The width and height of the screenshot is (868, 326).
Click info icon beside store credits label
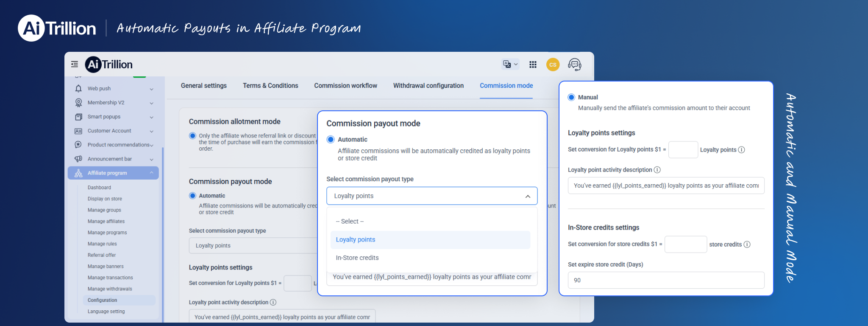(x=747, y=244)
